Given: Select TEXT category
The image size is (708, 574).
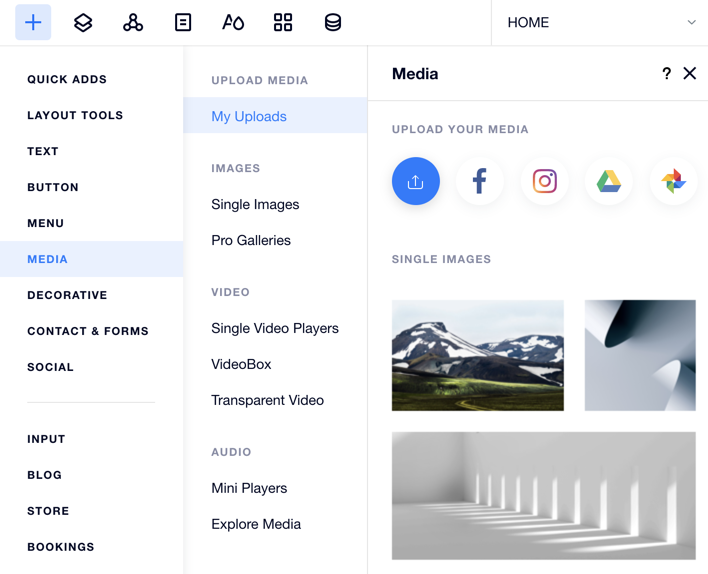Looking at the screenshot, I should point(43,151).
